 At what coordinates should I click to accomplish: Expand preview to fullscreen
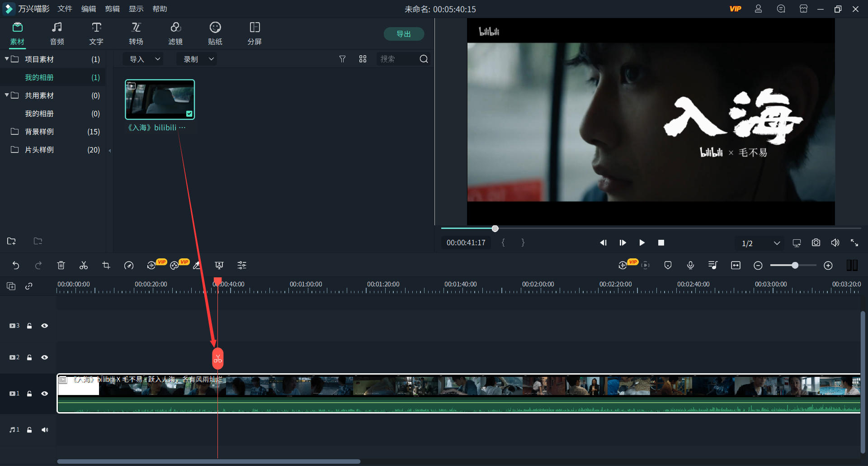[854, 243]
